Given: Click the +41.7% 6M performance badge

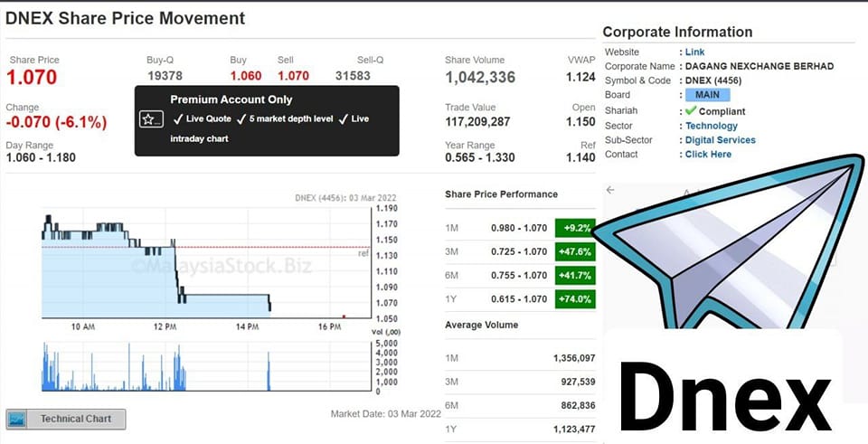Looking at the screenshot, I should (x=575, y=275).
